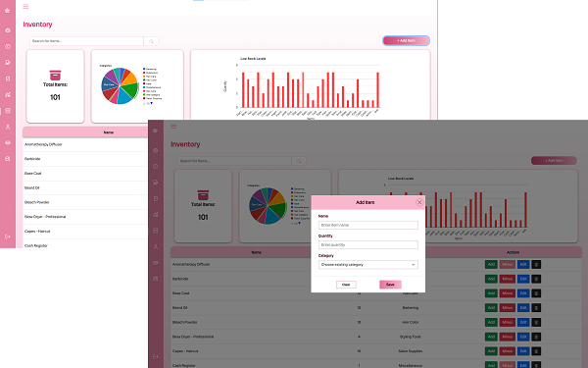Click the Actions column header on front page

(513, 252)
